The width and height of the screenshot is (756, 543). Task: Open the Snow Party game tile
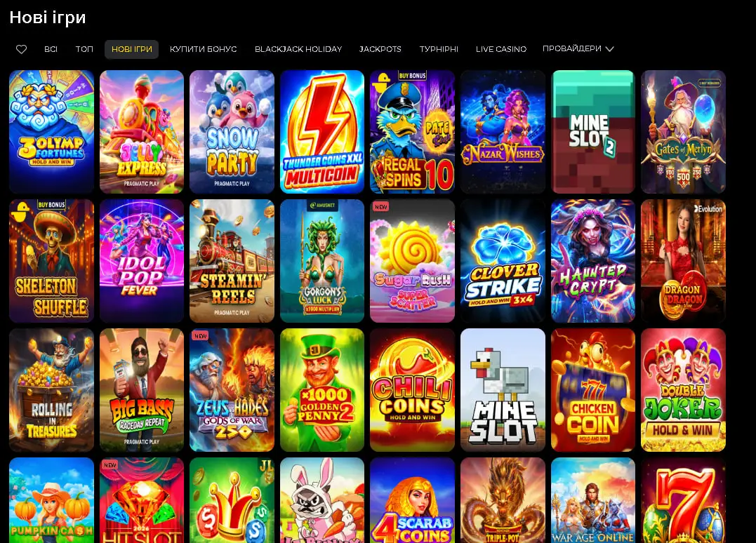[x=232, y=131]
